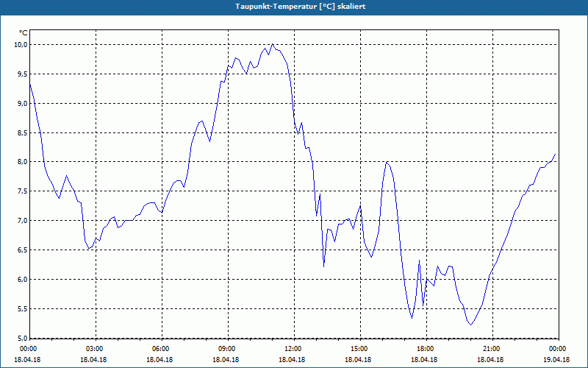
Task: Click the 19.04.18 date label
Action: pyautogui.click(x=557, y=360)
